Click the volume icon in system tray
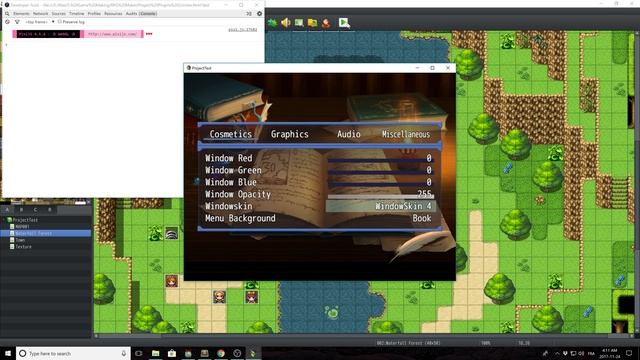 click(581, 353)
